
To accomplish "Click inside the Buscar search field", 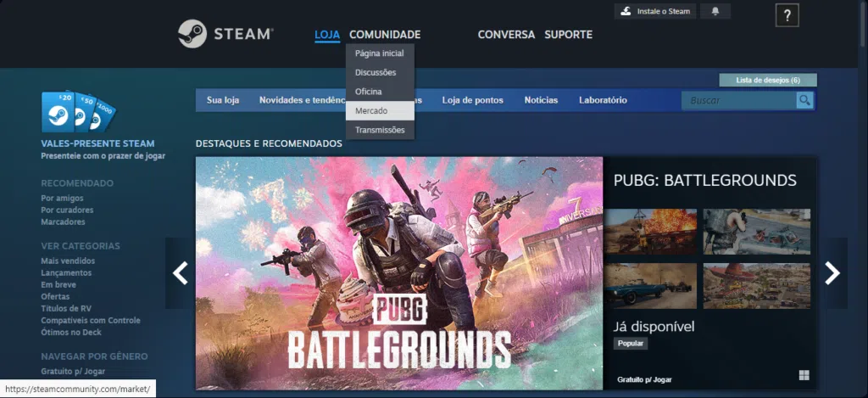I will pos(737,100).
